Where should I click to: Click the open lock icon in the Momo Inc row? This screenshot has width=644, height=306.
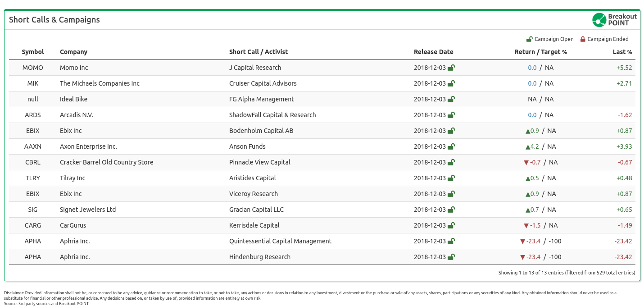click(451, 68)
